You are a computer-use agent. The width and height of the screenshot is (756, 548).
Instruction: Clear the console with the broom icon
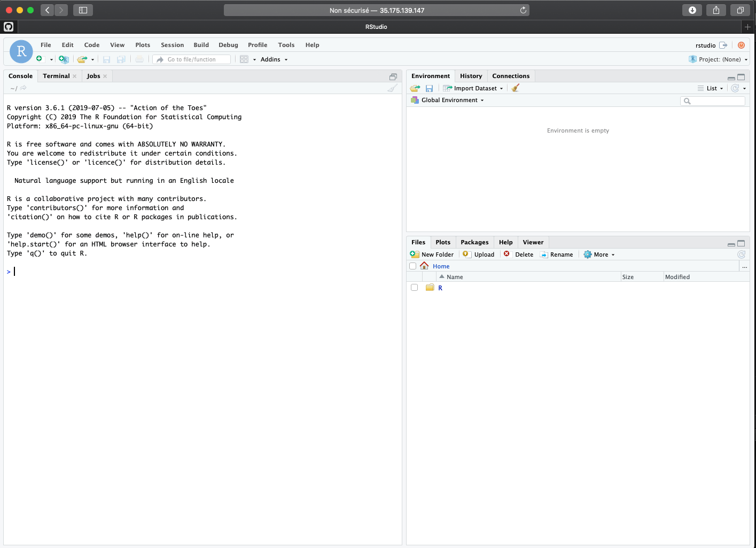(x=393, y=88)
